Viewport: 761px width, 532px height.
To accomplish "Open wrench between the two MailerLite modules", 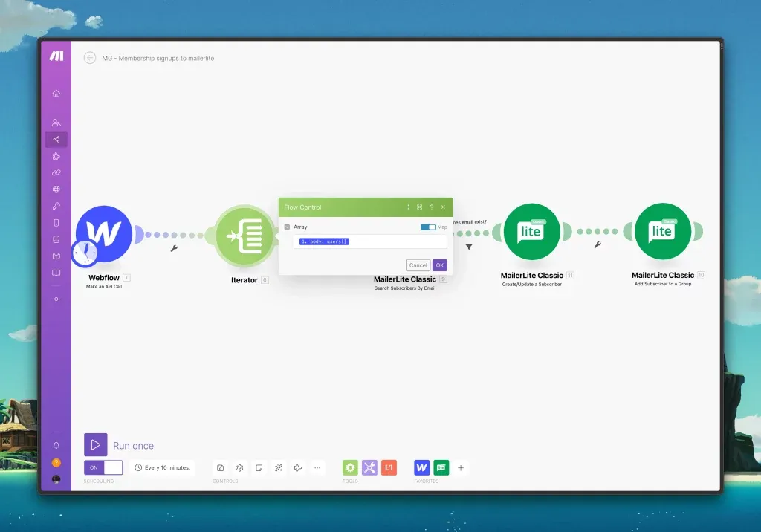I will click(x=598, y=245).
